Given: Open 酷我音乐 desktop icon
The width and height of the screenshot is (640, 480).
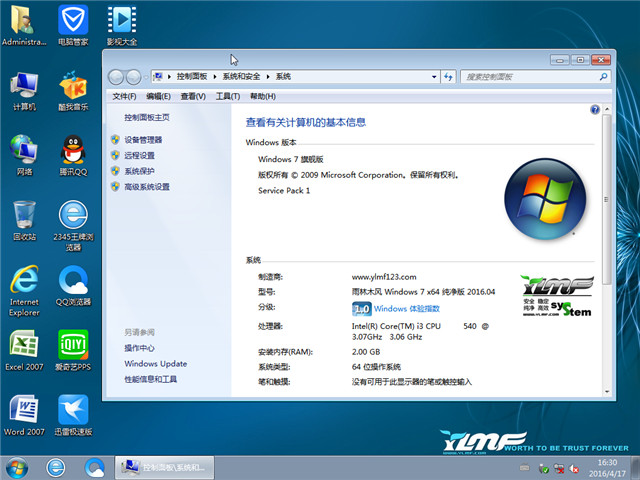Looking at the screenshot, I should [x=73, y=91].
